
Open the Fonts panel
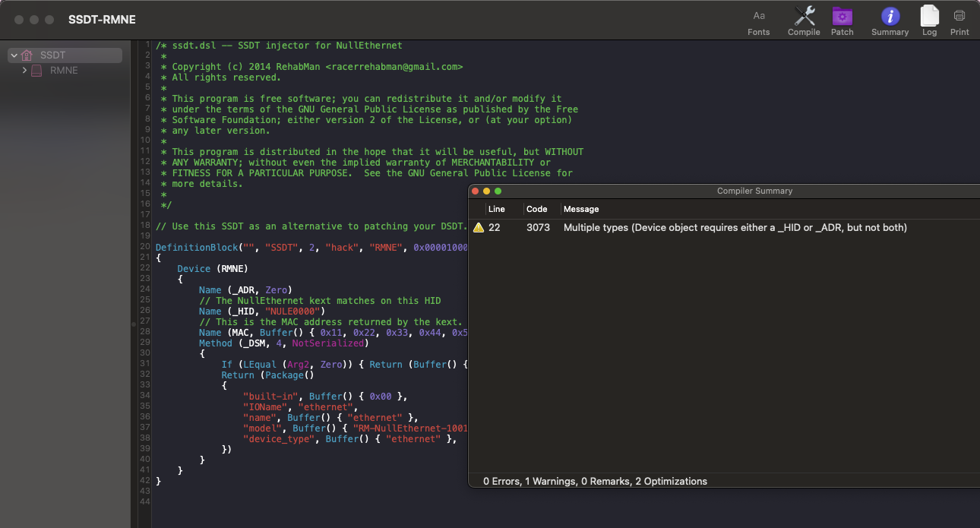click(758, 21)
